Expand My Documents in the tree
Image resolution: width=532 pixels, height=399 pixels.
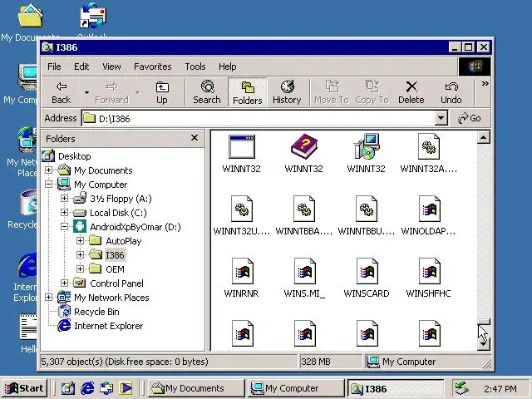[x=48, y=170]
